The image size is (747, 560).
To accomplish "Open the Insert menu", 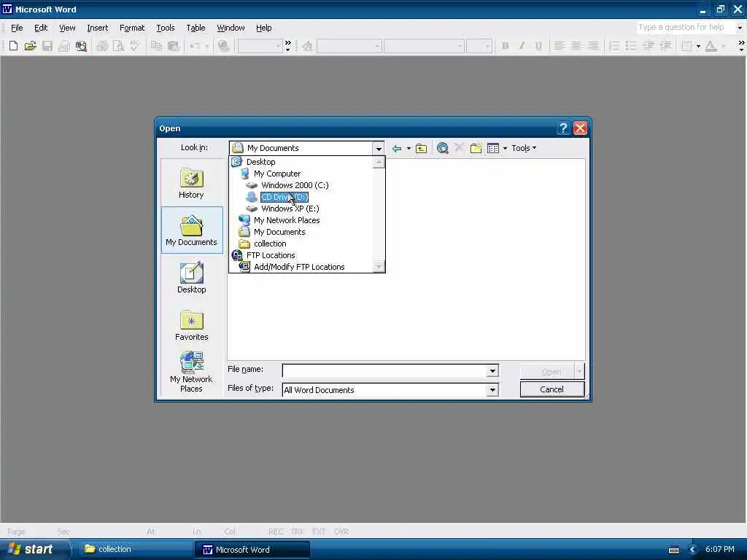I will pos(97,28).
